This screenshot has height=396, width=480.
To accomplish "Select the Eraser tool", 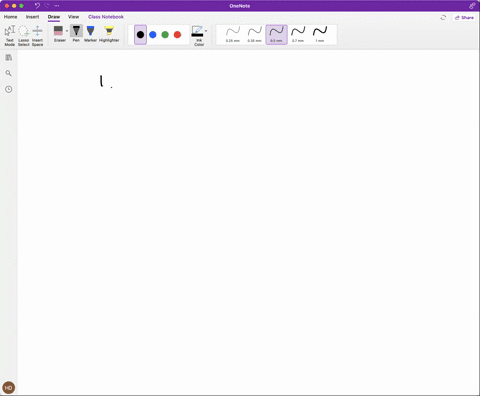I will click(x=59, y=34).
